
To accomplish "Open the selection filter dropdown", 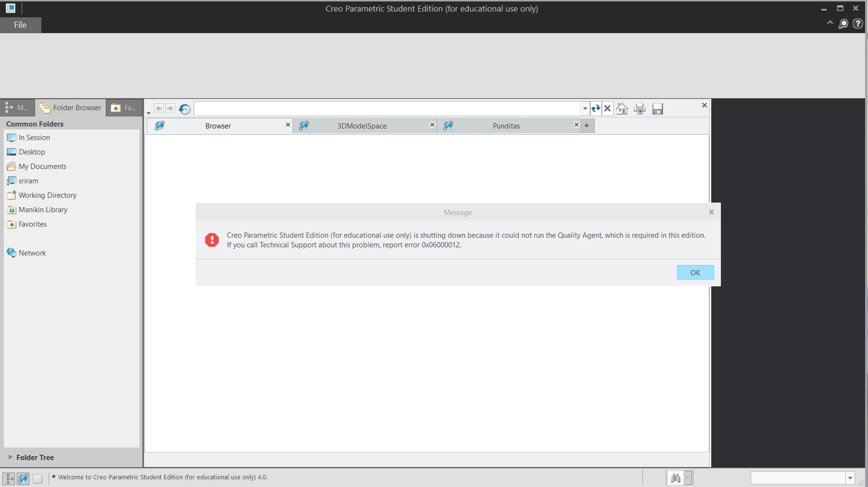I will click(850, 478).
